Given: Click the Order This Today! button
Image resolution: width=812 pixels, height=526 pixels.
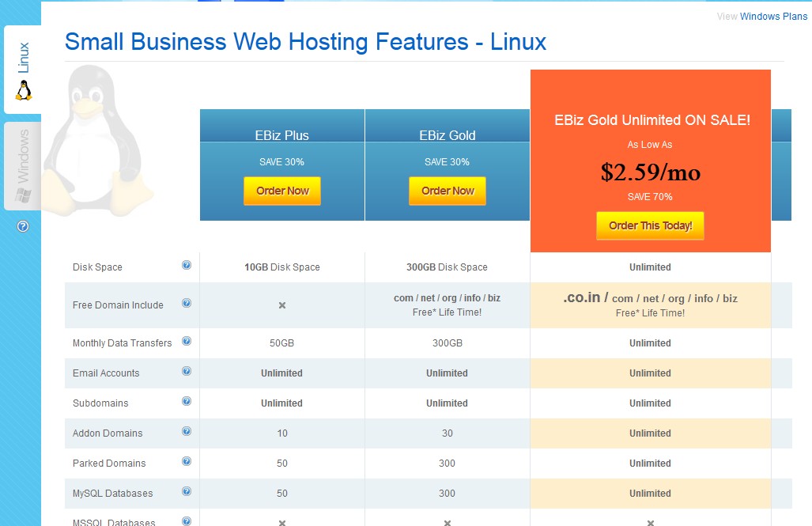Looking at the screenshot, I should (x=651, y=225).
